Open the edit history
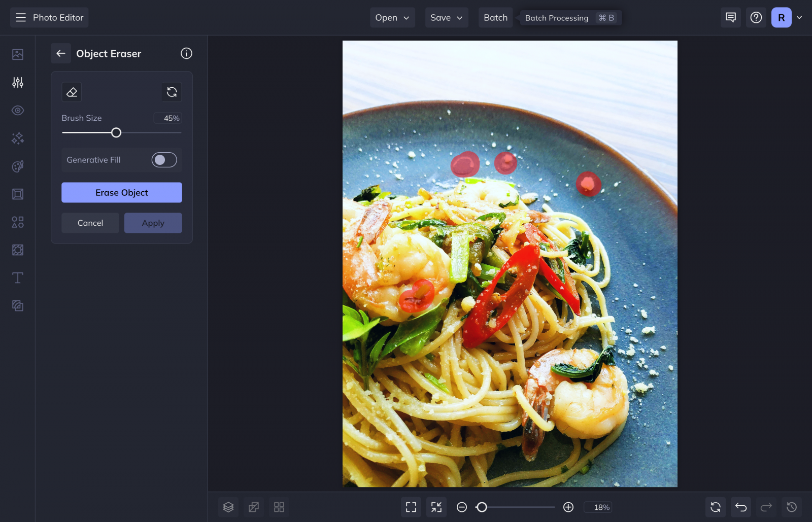This screenshot has width=812, height=522. (791, 507)
